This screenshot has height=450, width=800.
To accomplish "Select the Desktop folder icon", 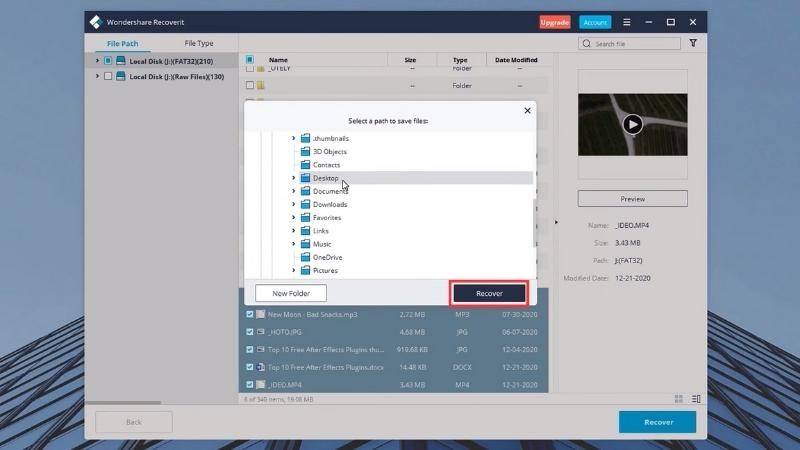I will (x=306, y=178).
